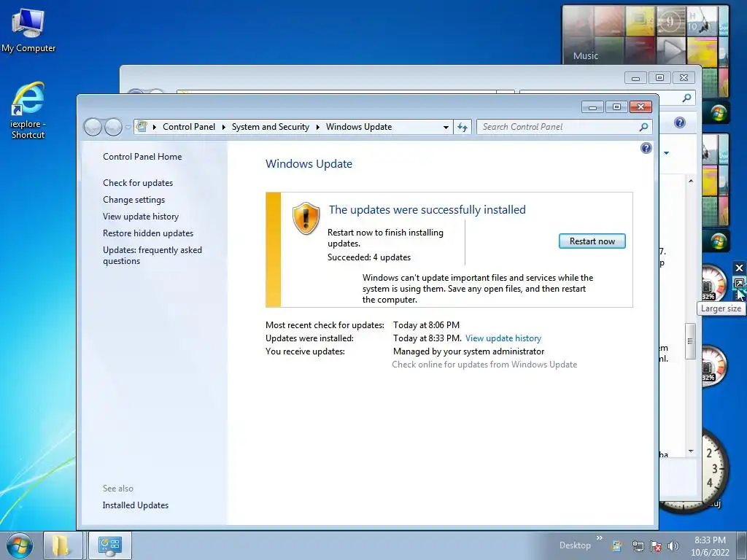This screenshot has height=560, width=747.
Task: Select System and Security in the breadcrumb
Action: point(270,127)
